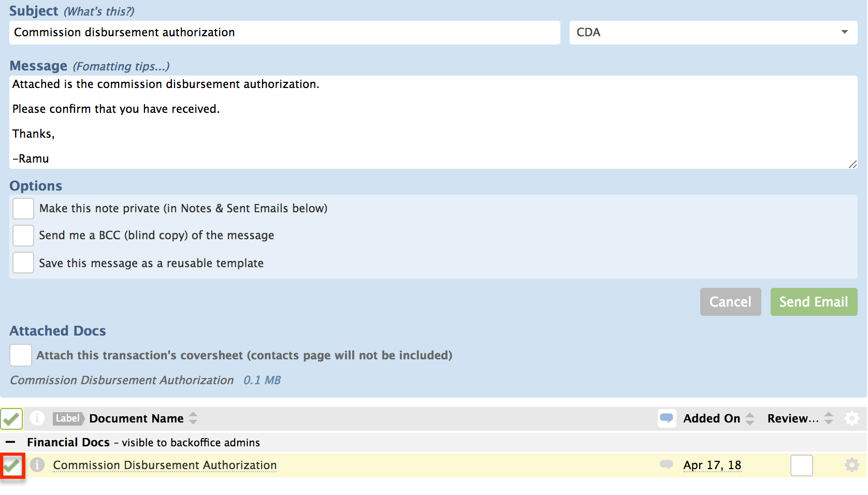Check 'Send me a BCC' option
Image resolution: width=868 pixels, height=495 pixels.
[x=23, y=236]
